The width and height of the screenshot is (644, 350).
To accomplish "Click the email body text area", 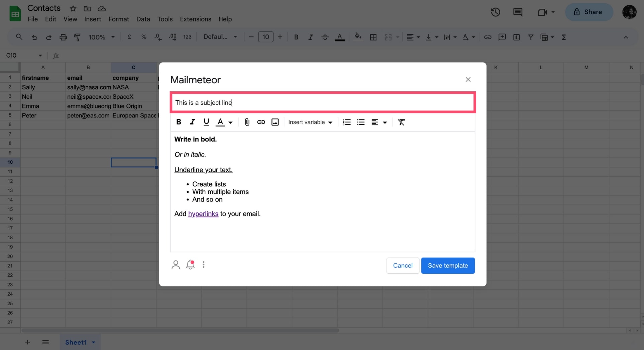I will tap(323, 191).
